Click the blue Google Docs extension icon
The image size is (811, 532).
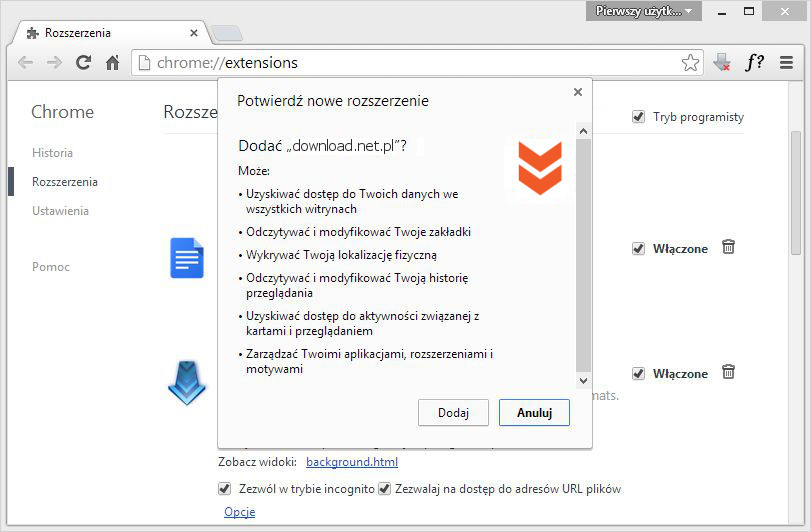click(187, 258)
